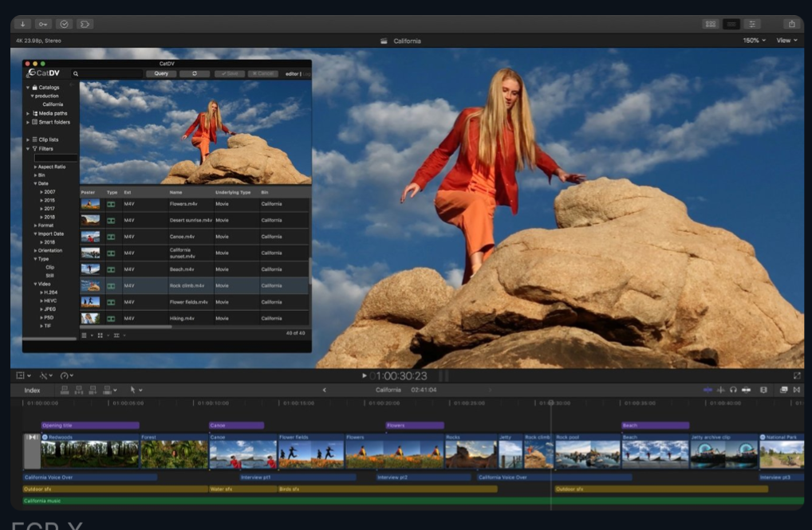Click the browser grid view icon near top right

[x=710, y=24]
